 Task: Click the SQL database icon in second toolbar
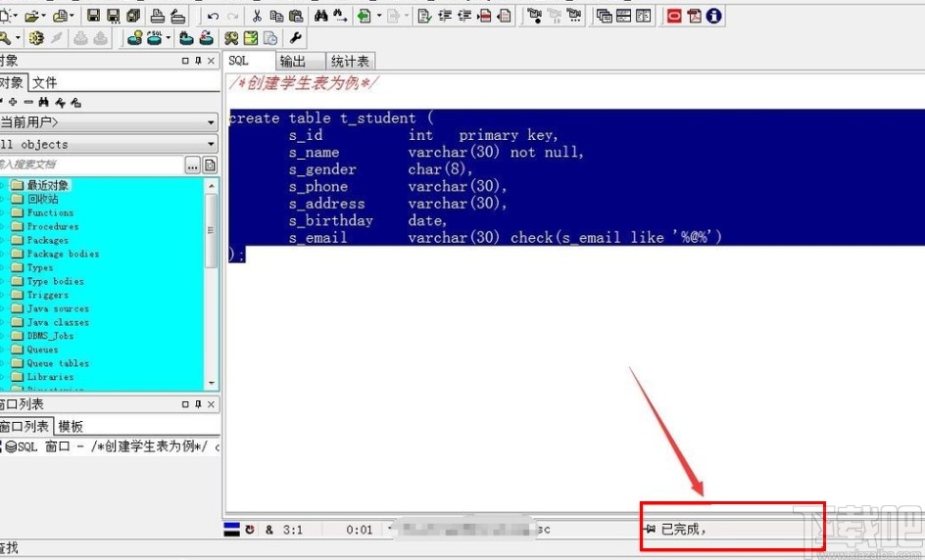pyautogui.click(x=155, y=38)
